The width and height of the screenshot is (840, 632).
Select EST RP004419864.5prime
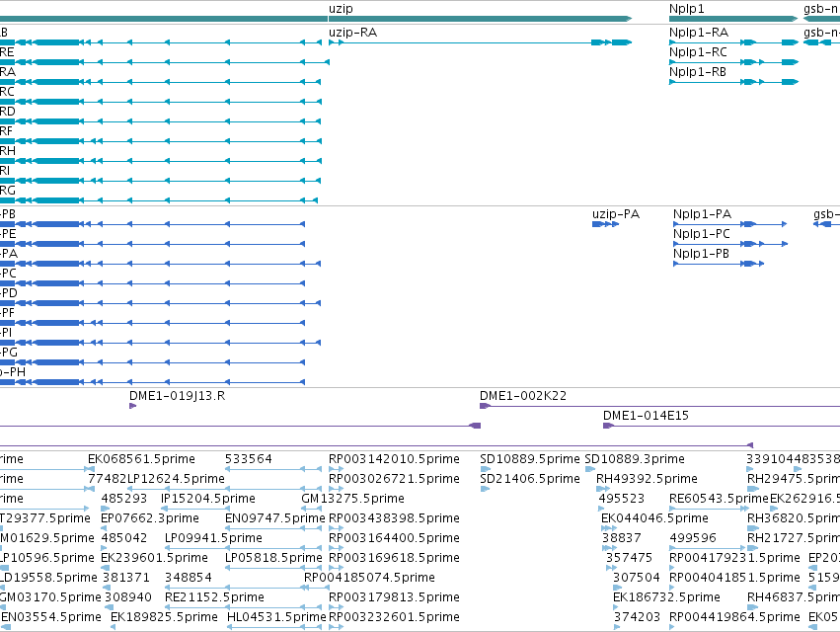(734, 618)
